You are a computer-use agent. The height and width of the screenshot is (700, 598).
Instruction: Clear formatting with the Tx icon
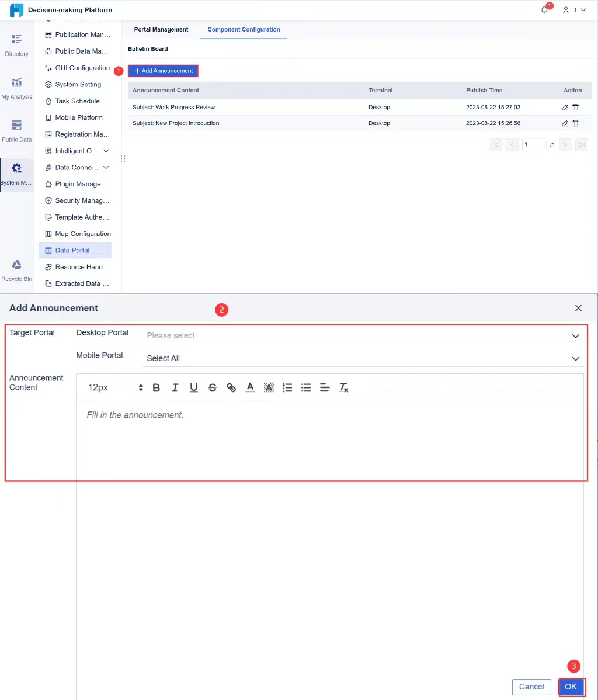pyautogui.click(x=343, y=387)
